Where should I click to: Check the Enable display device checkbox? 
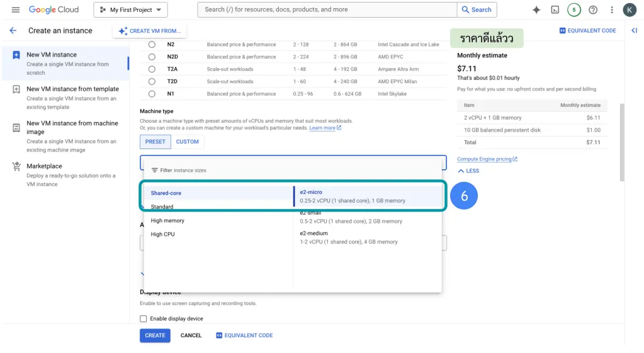[144, 319]
